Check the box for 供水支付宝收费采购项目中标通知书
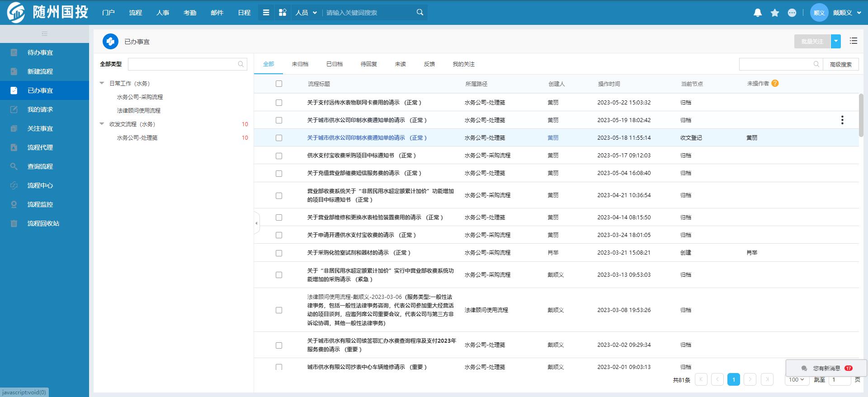Screen dimensions: 868x397 click(x=279, y=156)
